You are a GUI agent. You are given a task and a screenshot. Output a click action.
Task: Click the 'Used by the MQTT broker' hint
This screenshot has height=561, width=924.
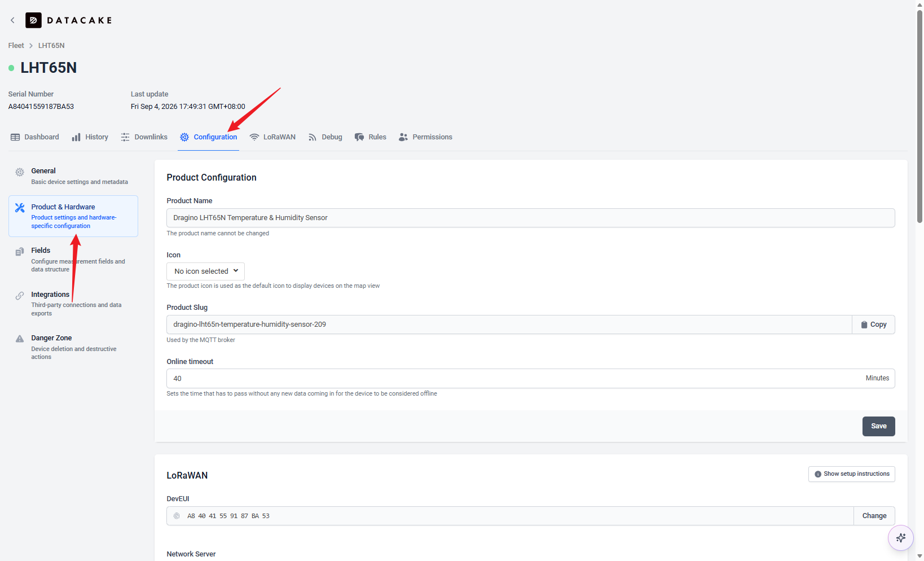click(201, 340)
